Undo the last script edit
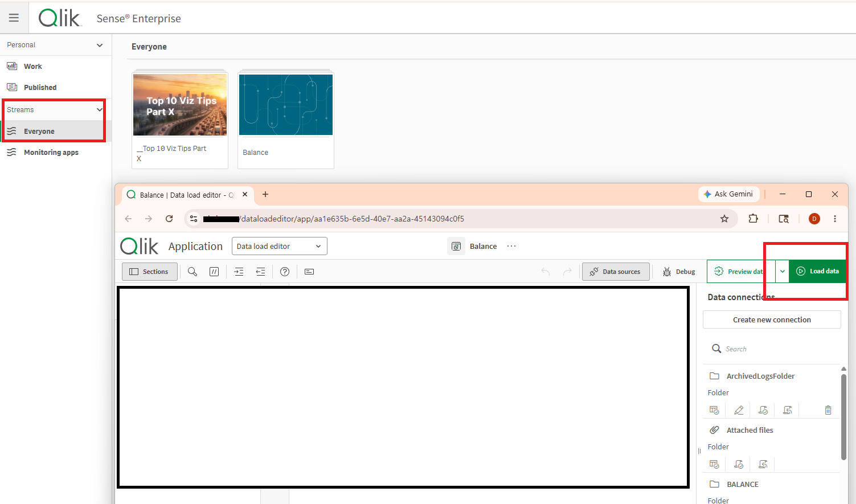The width and height of the screenshot is (856, 504). (x=546, y=272)
